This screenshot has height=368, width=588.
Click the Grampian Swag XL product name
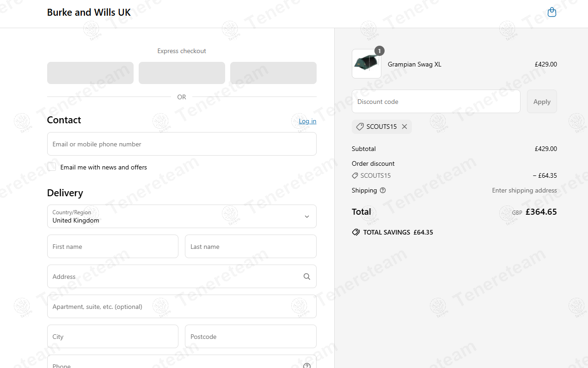(415, 64)
